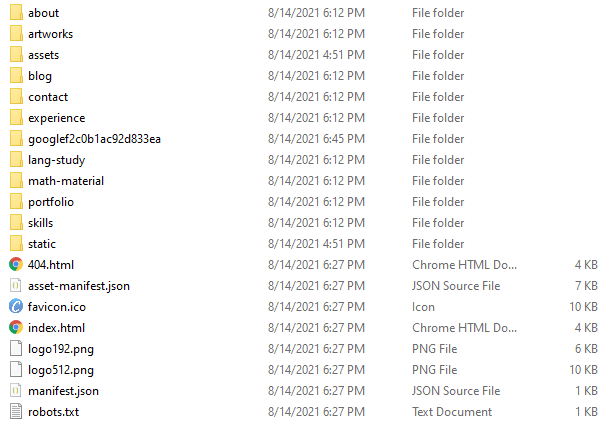Select the about folder icon
This screenshot has width=611, height=435.
[x=16, y=12]
